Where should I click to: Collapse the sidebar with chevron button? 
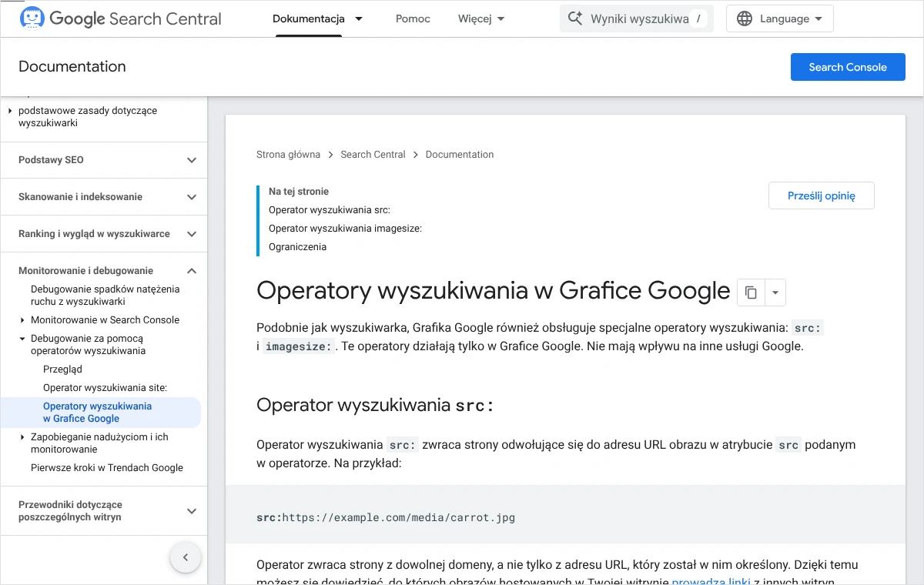click(186, 557)
